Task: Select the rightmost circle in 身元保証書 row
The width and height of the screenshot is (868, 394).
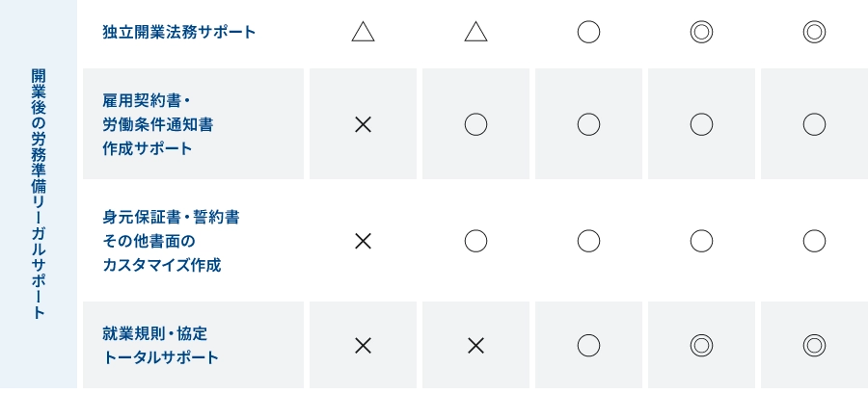Action: pyautogui.click(x=814, y=241)
